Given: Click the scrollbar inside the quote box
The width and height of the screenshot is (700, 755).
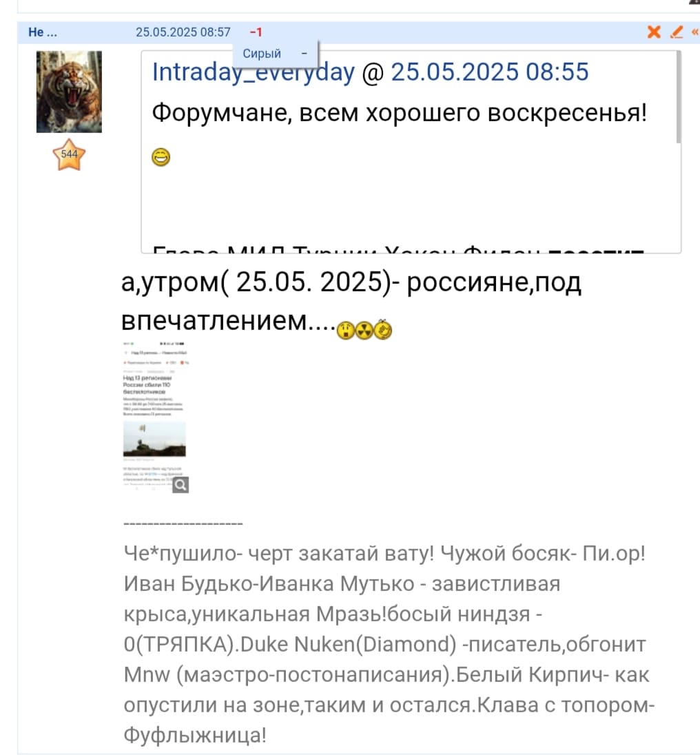Looking at the screenshot, I should (679, 98).
